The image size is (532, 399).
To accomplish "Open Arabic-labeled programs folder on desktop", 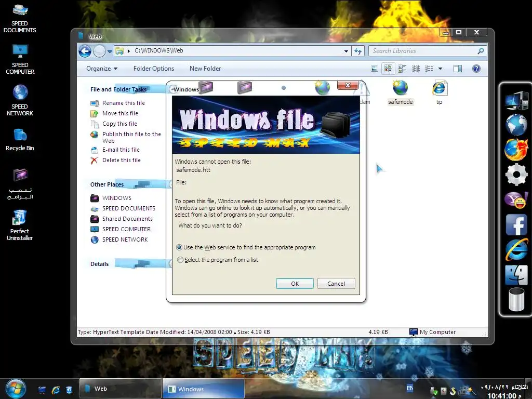I will 20,183.
